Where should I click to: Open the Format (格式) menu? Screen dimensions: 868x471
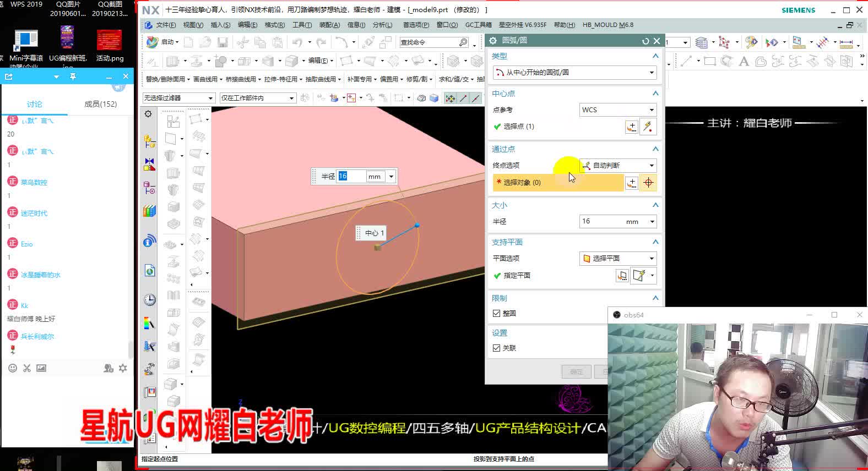pyautogui.click(x=275, y=25)
